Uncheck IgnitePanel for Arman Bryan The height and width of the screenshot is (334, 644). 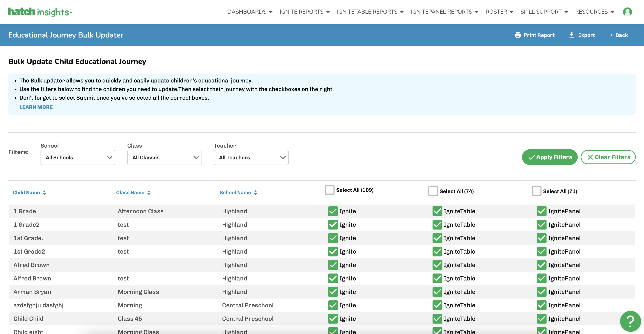pos(541,292)
